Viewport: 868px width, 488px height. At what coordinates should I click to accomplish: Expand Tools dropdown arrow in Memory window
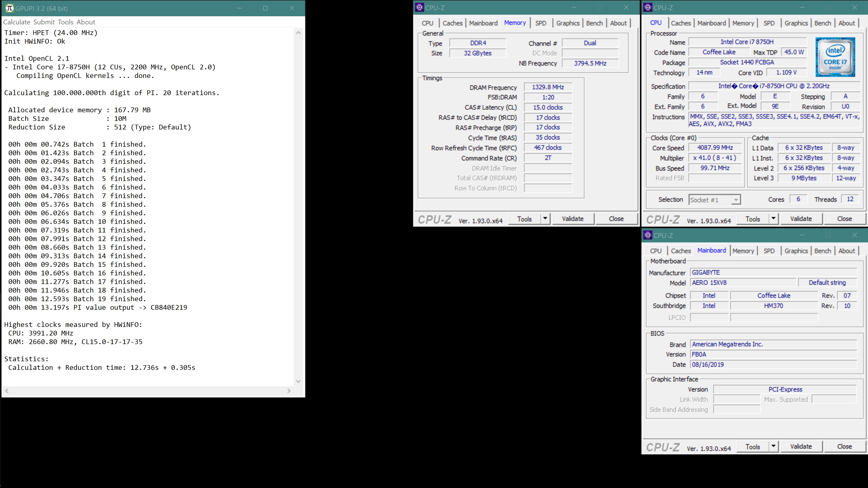point(545,218)
